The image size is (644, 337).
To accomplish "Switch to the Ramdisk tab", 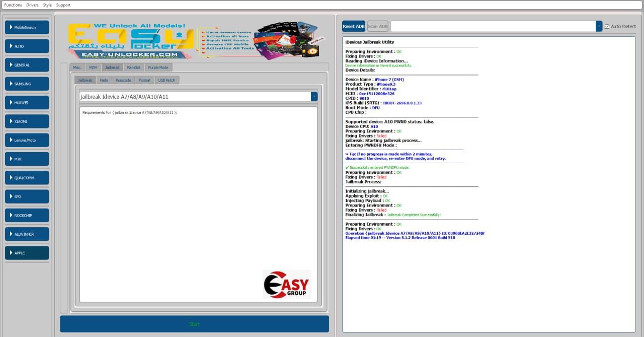I will coord(134,68).
